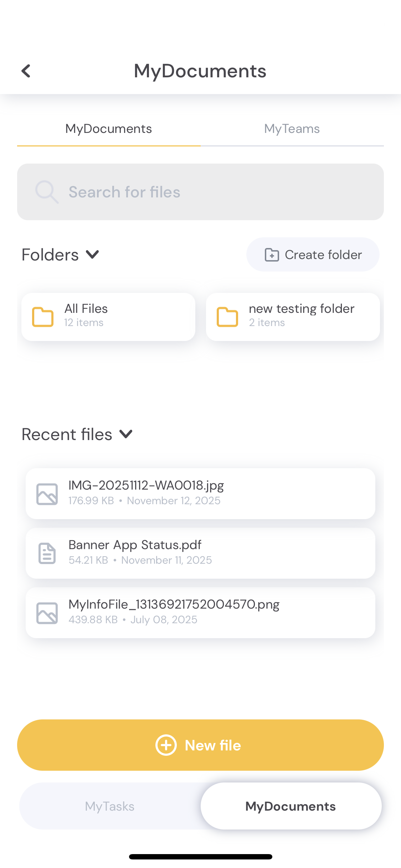This screenshot has width=401, height=868.
Task: Click the Banner App Status PDF document icon
Action: [47, 553]
